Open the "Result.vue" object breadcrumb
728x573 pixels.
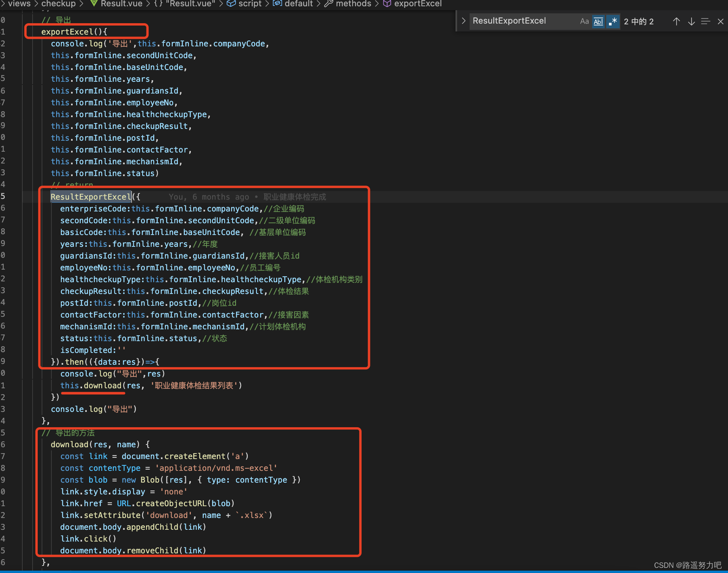(x=190, y=4)
